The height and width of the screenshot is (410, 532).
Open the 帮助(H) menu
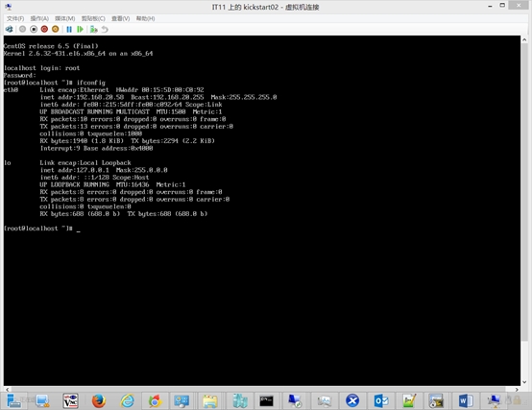(146, 18)
